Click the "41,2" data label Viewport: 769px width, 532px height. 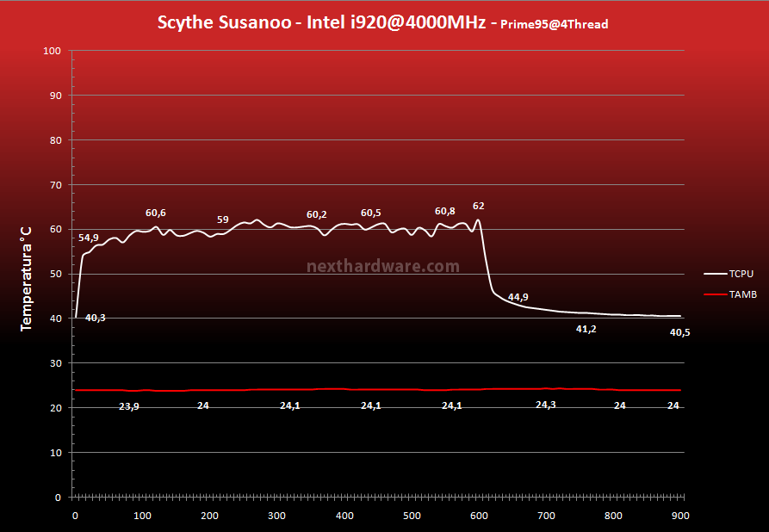(586, 329)
